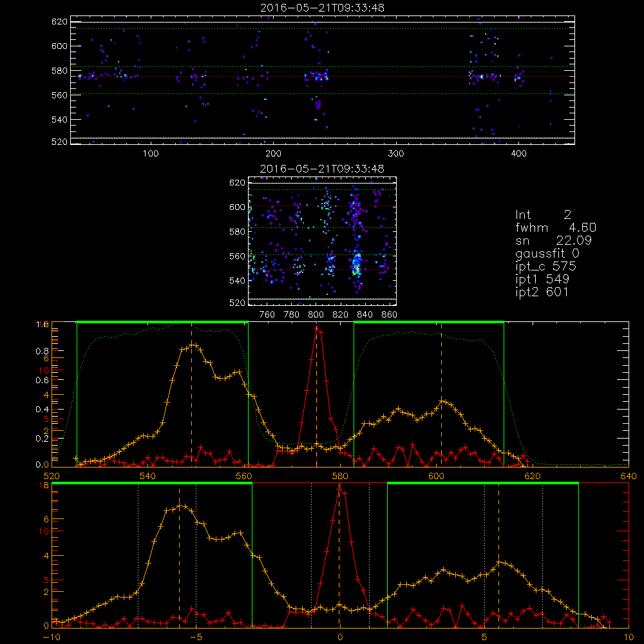Click y-axis label 560 on the middle plot
The height and width of the screenshot is (644, 644).
point(237,256)
